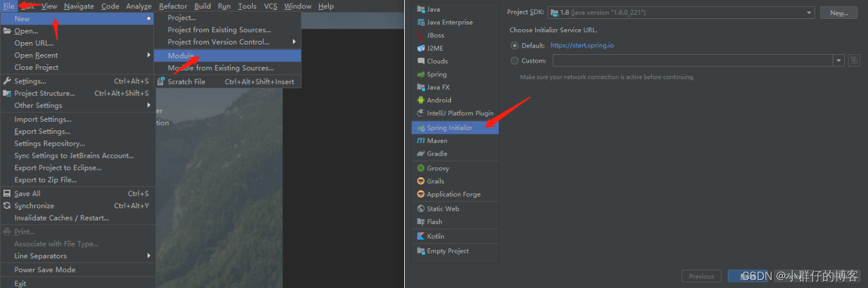
Task: Choose Invalidate Caches / Restart
Action: (x=77, y=218)
